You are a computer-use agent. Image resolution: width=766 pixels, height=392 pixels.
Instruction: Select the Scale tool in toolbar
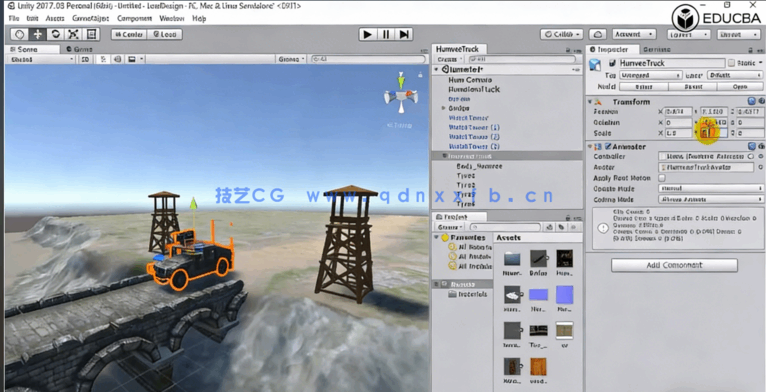tap(74, 34)
